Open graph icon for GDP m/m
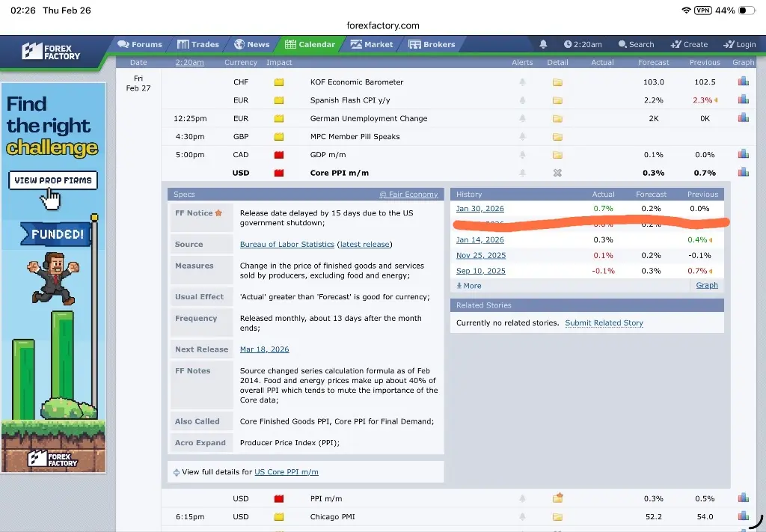The image size is (766, 532). pos(744,153)
